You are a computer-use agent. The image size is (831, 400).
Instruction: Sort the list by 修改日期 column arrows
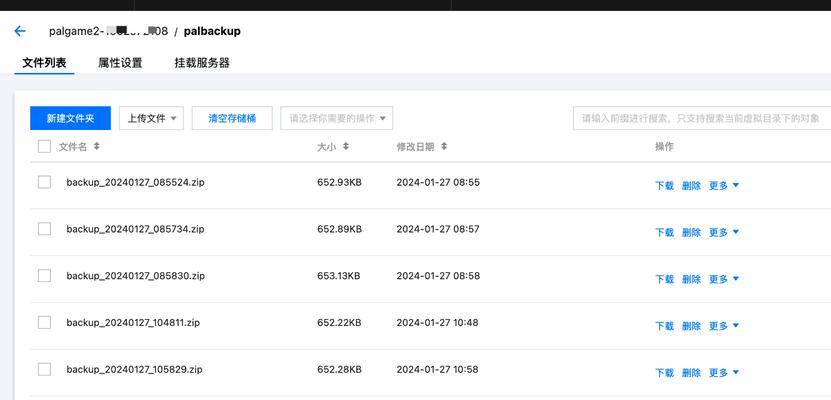[444, 146]
